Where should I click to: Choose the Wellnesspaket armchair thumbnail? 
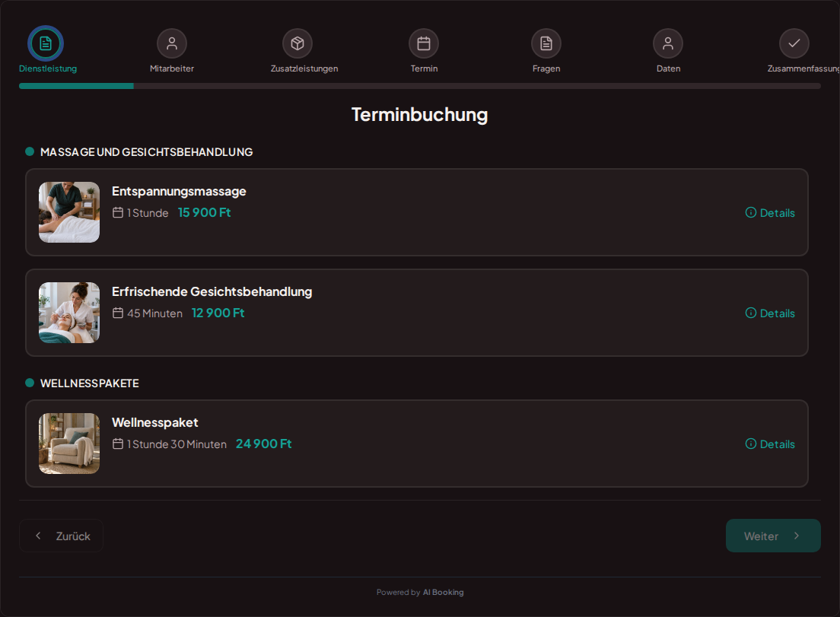pos(69,443)
